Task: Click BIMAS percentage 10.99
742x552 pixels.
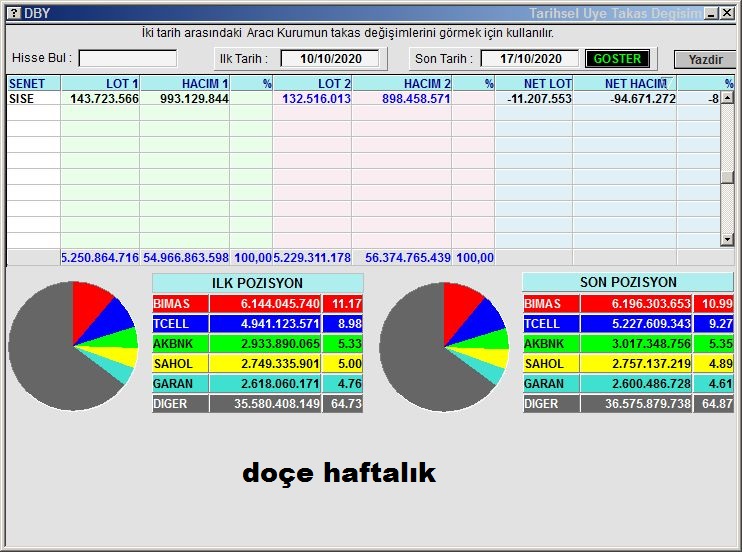Action: point(714,303)
